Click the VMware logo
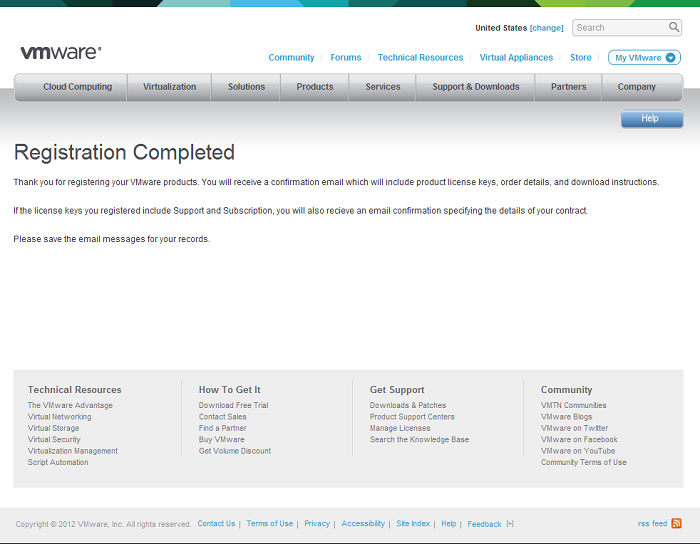Screen dimensions: 700x544 pyautogui.click(x=60, y=52)
